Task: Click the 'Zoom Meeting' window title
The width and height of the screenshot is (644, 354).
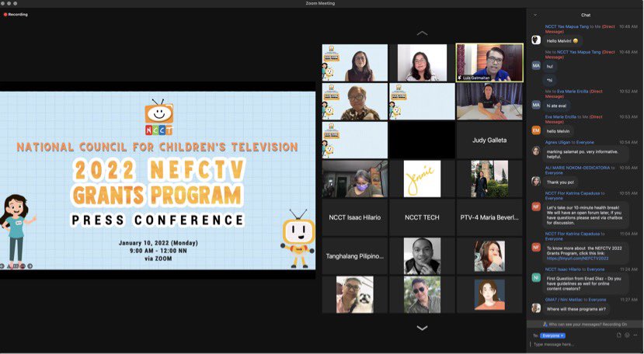Action: pyautogui.click(x=320, y=3)
